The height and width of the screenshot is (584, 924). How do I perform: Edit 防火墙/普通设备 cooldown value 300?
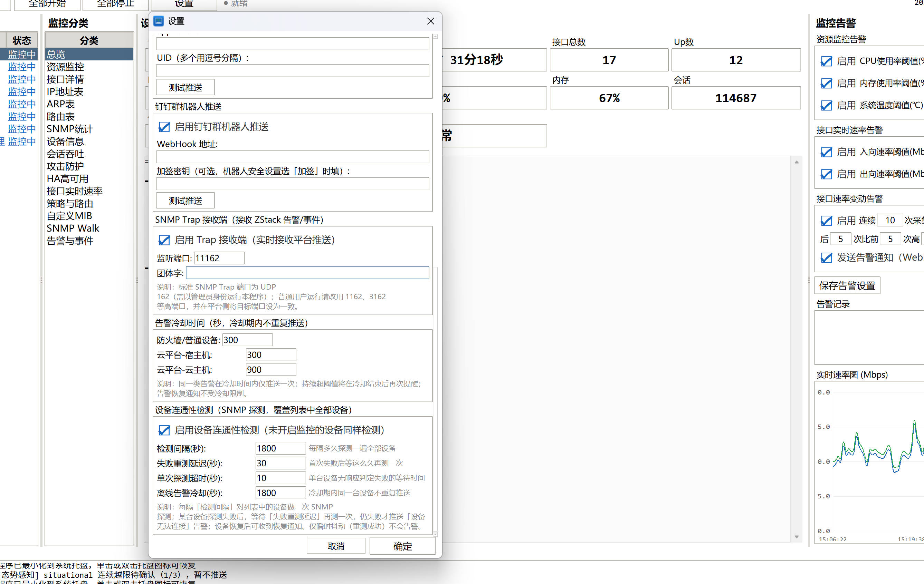coord(248,340)
